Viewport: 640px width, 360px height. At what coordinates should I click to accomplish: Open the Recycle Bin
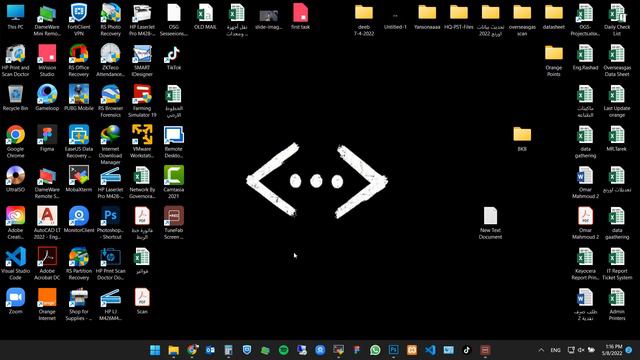[16, 98]
